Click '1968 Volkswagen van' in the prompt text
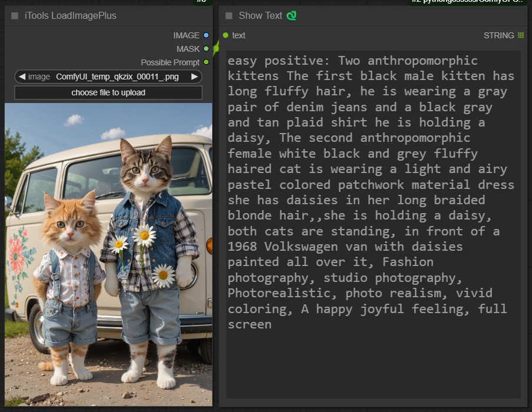532x412 pixels. point(298,247)
